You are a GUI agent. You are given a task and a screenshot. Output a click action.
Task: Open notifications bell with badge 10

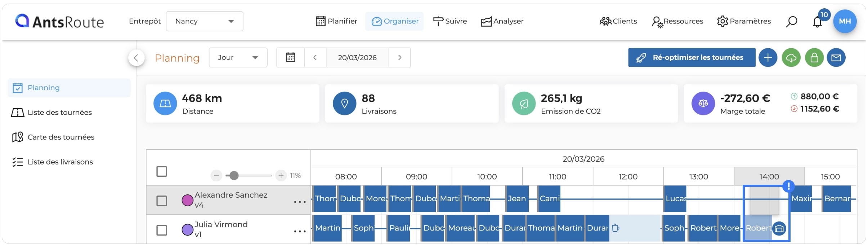click(x=818, y=21)
